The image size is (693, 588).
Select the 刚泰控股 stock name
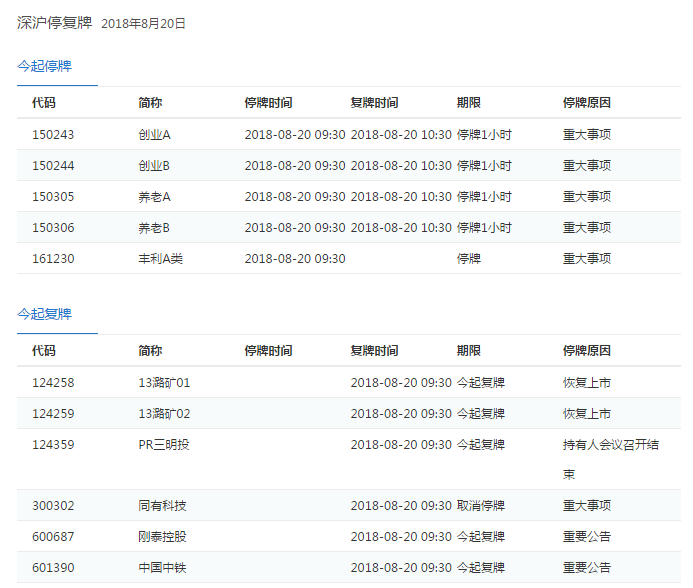coord(162,537)
